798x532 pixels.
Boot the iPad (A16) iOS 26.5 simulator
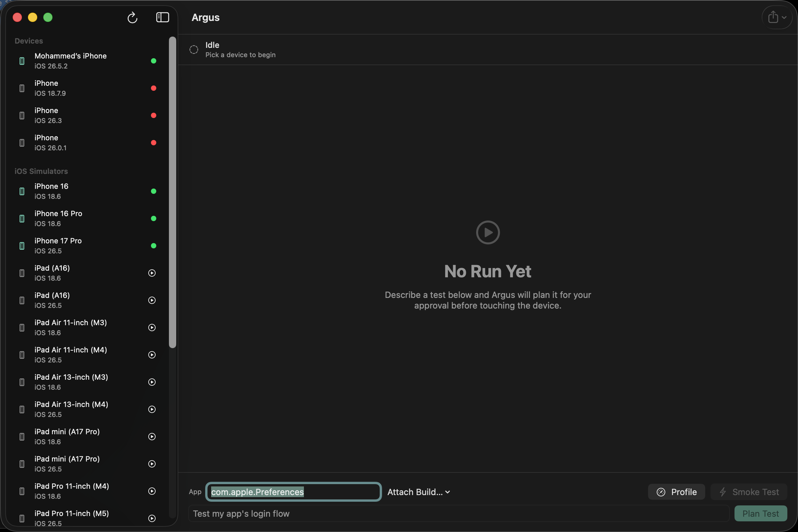point(152,300)
